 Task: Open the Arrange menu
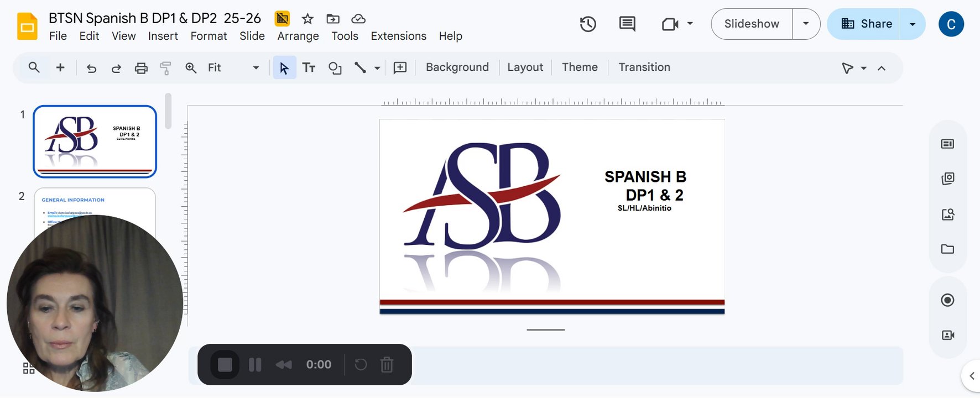click(298, 36)
